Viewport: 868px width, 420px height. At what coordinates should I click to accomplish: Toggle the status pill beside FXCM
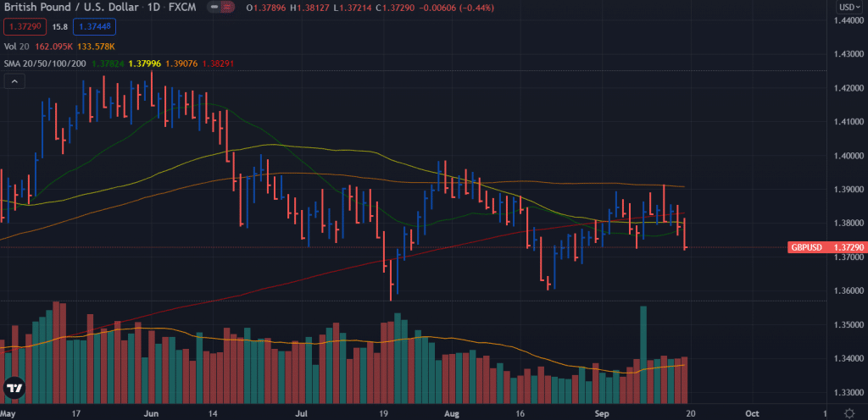[221, 8]
